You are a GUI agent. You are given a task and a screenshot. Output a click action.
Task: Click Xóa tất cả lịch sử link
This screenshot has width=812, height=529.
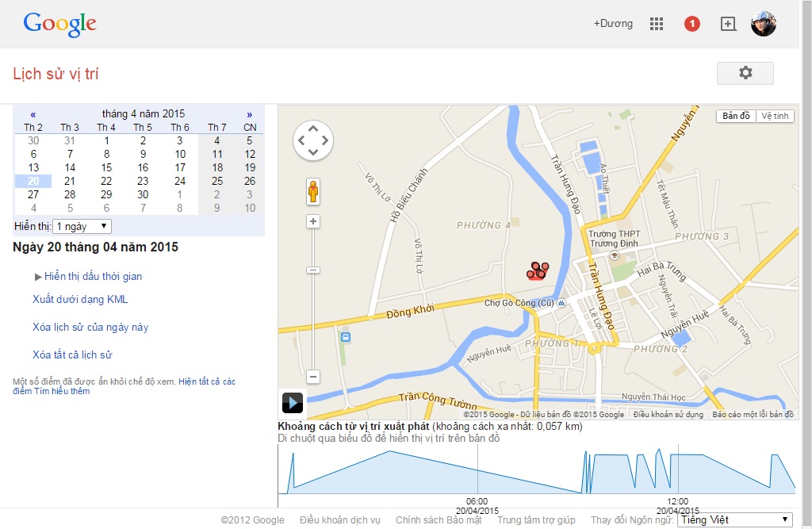click(72, 355)
